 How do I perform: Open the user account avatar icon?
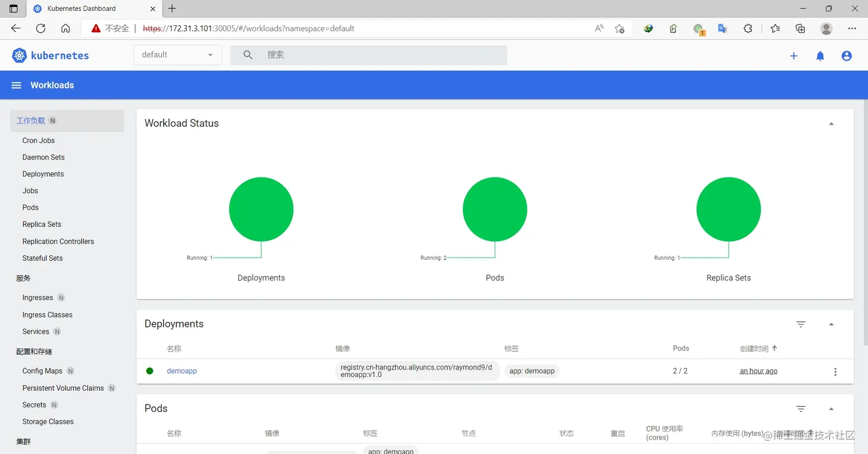(x=846, y=56)
